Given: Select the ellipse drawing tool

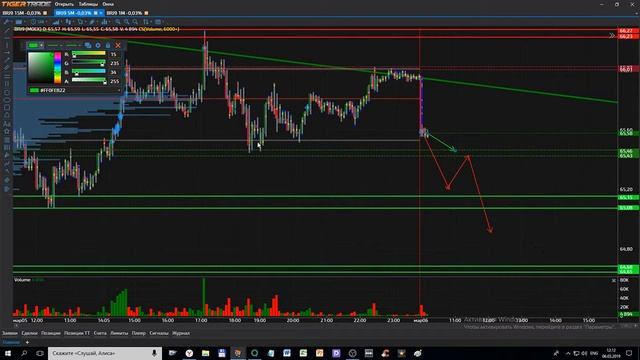Looking at the screenshot, I should point(7,100).
